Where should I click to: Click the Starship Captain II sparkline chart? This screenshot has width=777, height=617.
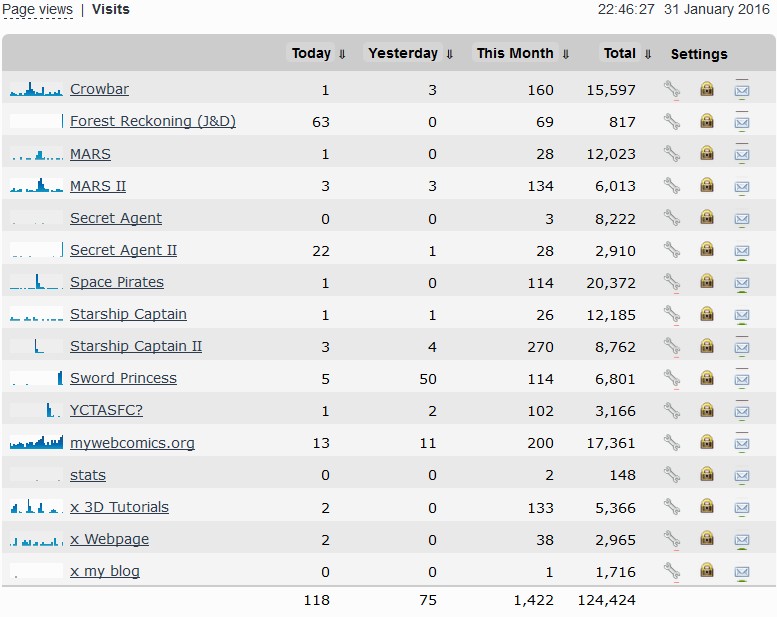pyautogui.click(x=37, y=346)
